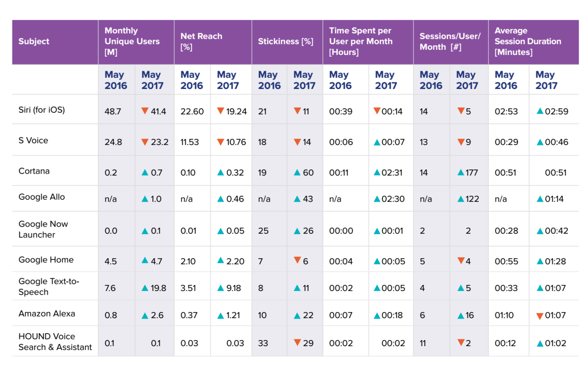Click the down arrow beside Siri's 41.4

pos(145,111)
